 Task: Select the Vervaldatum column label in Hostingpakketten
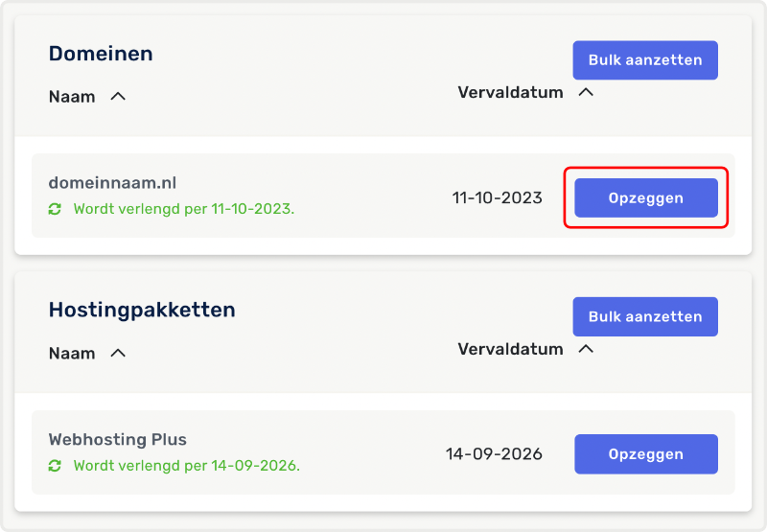coord(510,350)
